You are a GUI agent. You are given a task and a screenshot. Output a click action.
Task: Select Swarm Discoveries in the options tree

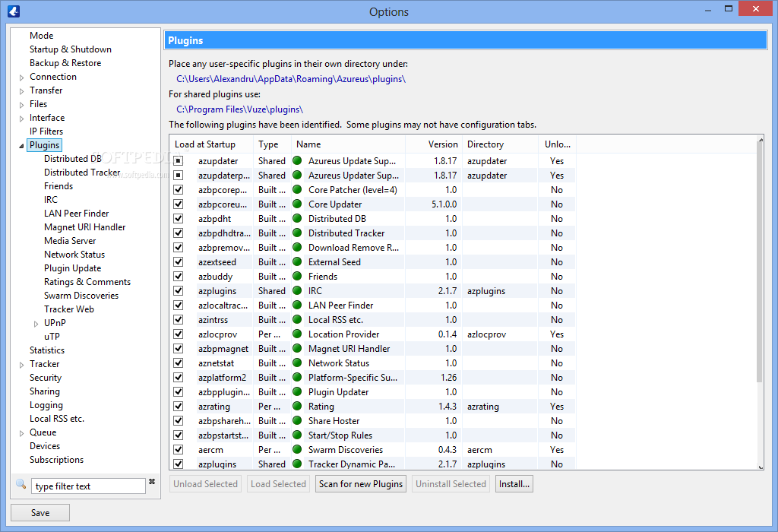[81, 296]
